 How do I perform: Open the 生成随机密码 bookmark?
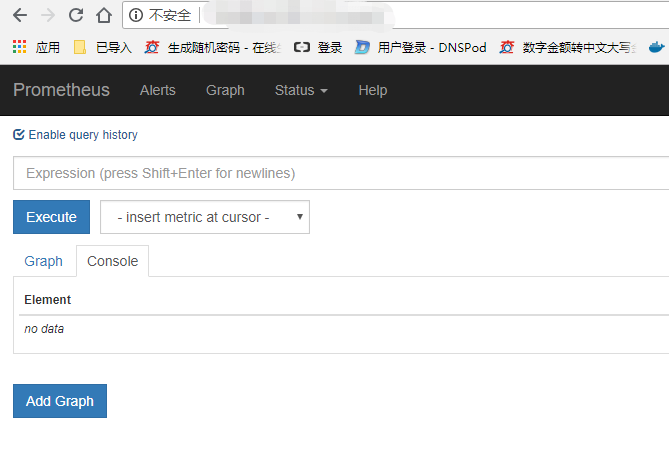pyautogui.click(x=212, y=47)
